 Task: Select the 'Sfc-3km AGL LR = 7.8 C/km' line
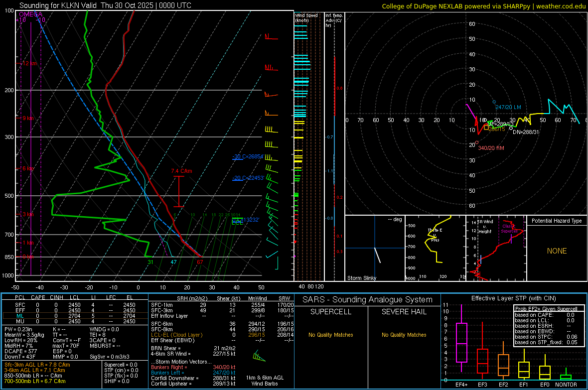click(37, 365)
